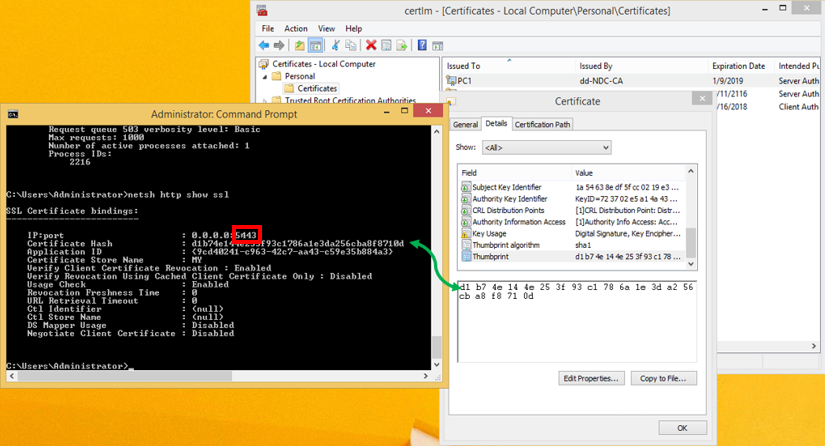This screenshot has width=825, height=446.
Task: Click the Edit Properties button
Action: [x=592, y=378]
